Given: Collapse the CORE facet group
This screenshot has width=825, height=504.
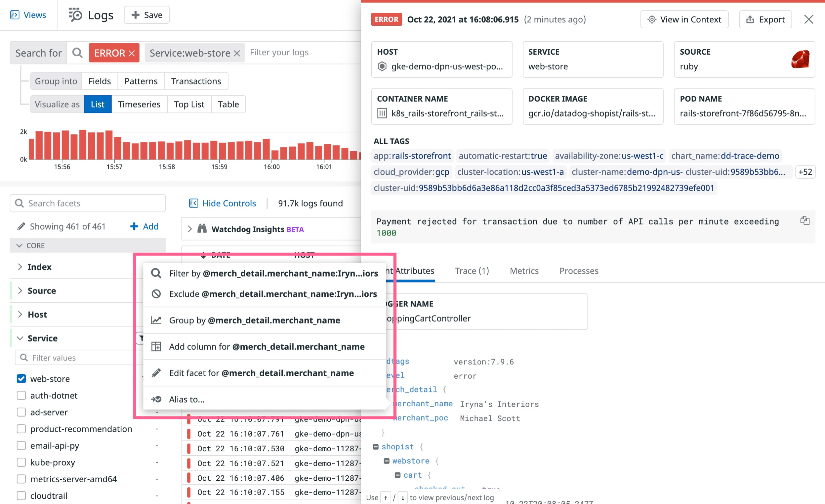Looking at the screenshot, I should [x=20, y=245].
